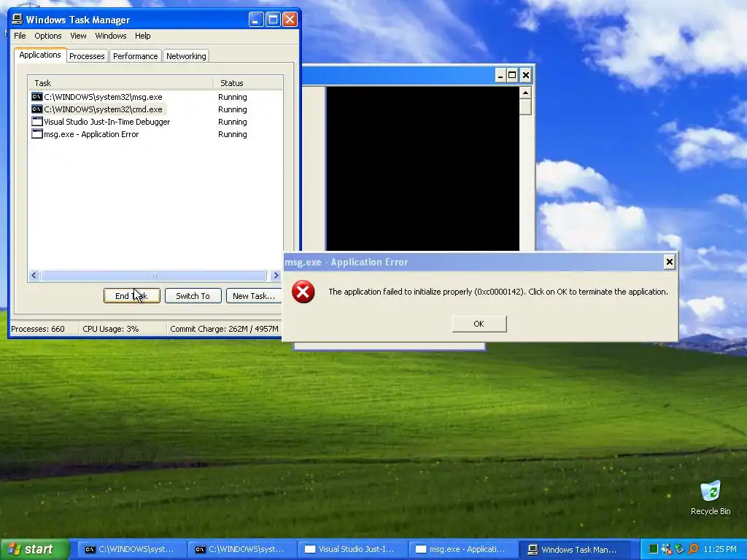
Task: Open the Help menu
Action: point(142,36)
